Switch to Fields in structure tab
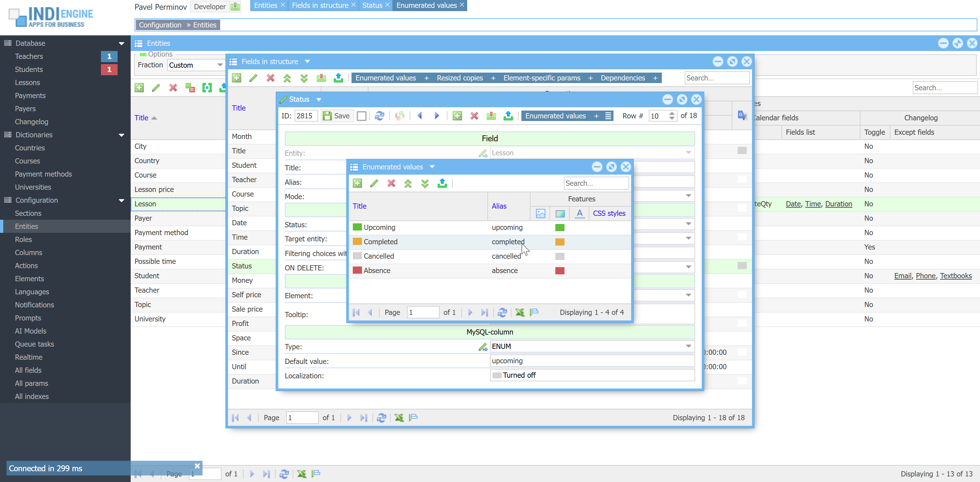Screen dimensions: 980x482 pos(319,5)
